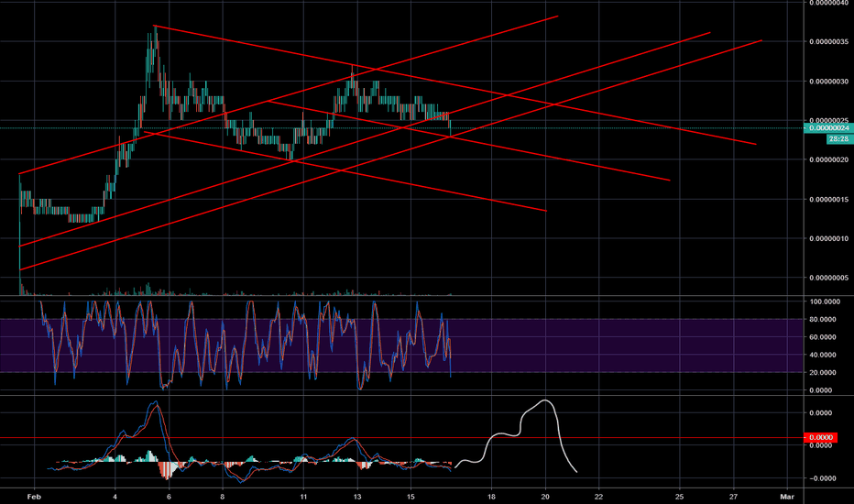
Task: Click date 18 on the time axis
Action: point(491,497)
